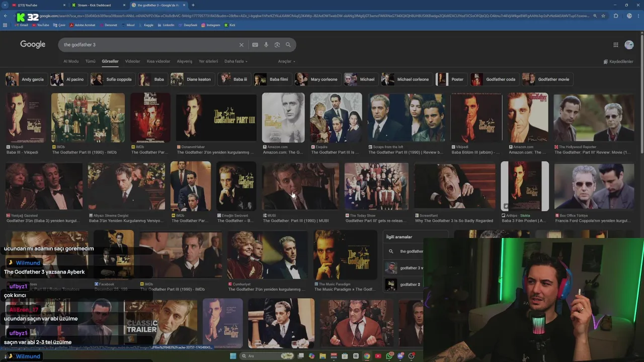Open the Google apps grid icon

pos(616,45)
